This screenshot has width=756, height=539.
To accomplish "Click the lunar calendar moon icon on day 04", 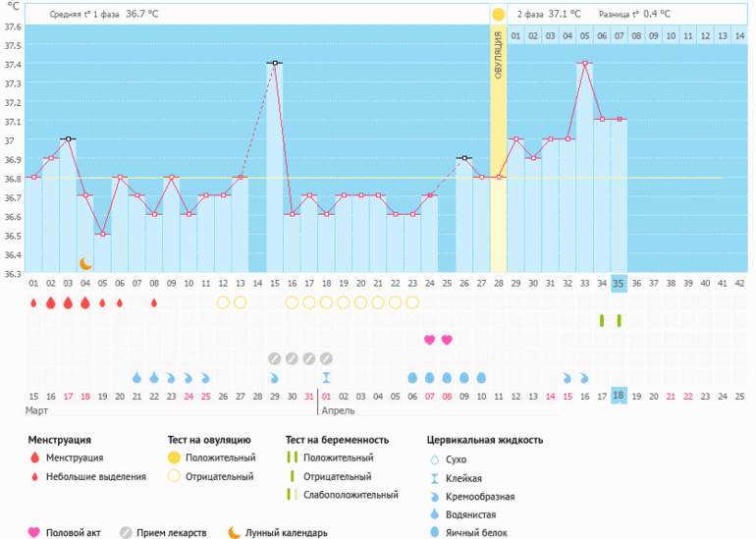I will click(85, 263).
